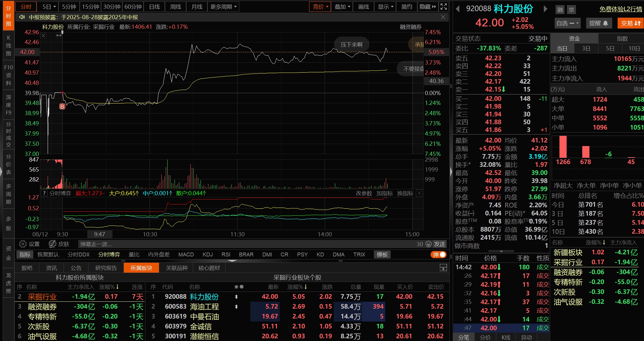This screenshot has width=644, height=341.
Task: Select 3日 fund flow period
Action: pyautogui.click(x=586, y=48)
